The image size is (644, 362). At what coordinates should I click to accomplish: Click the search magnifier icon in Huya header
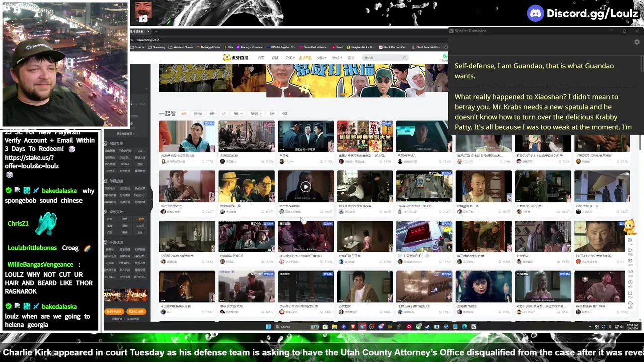coord(405,58)
